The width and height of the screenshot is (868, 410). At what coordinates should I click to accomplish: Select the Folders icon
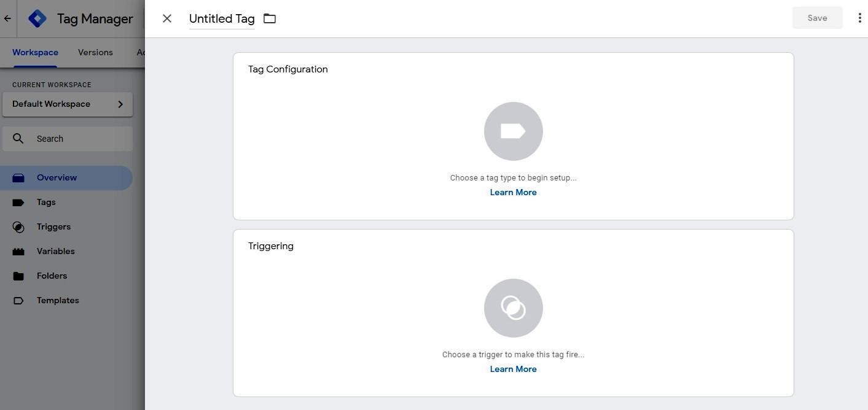(19, 276)
